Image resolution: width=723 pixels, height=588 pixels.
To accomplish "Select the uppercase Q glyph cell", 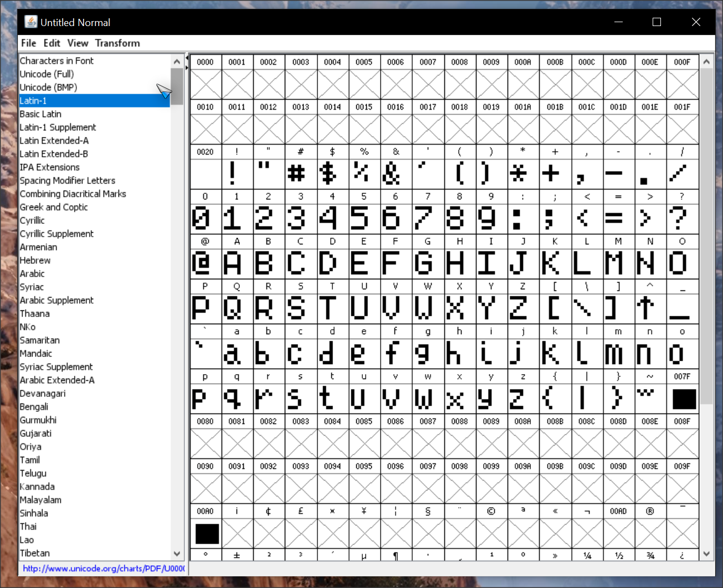I will coord(237,309).
